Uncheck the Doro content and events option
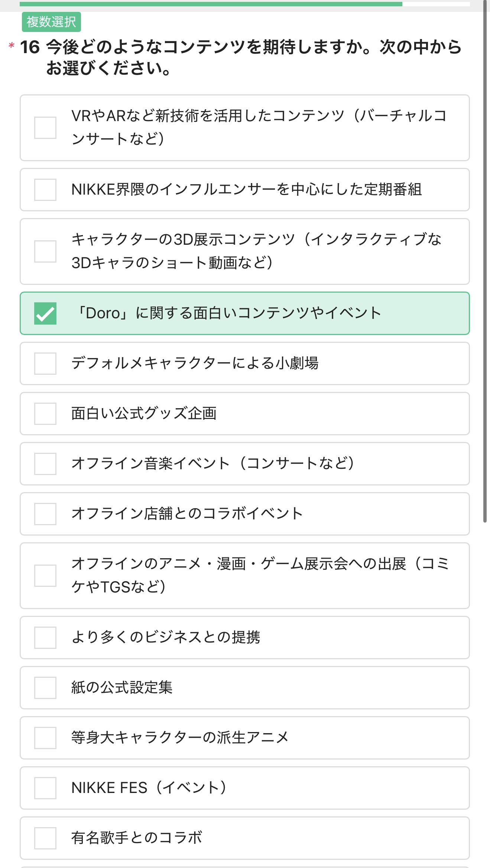 tap(45, 313)
